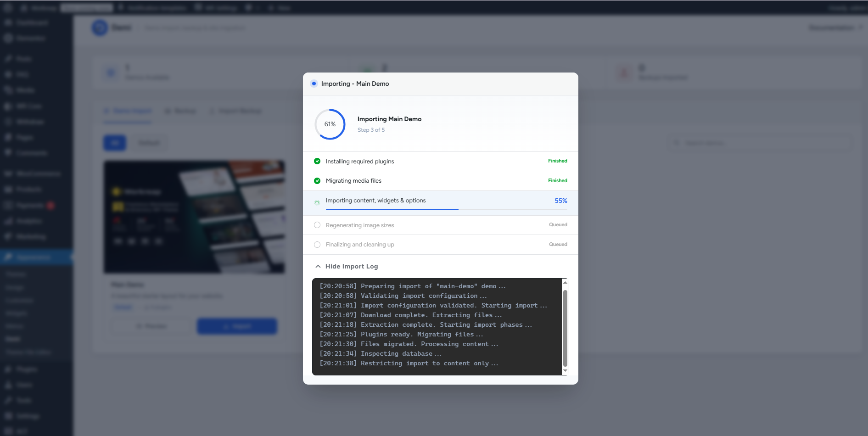868x436 pixels.
Task: Click the blue dot icon beside Importing title
Action: (314, 84)
